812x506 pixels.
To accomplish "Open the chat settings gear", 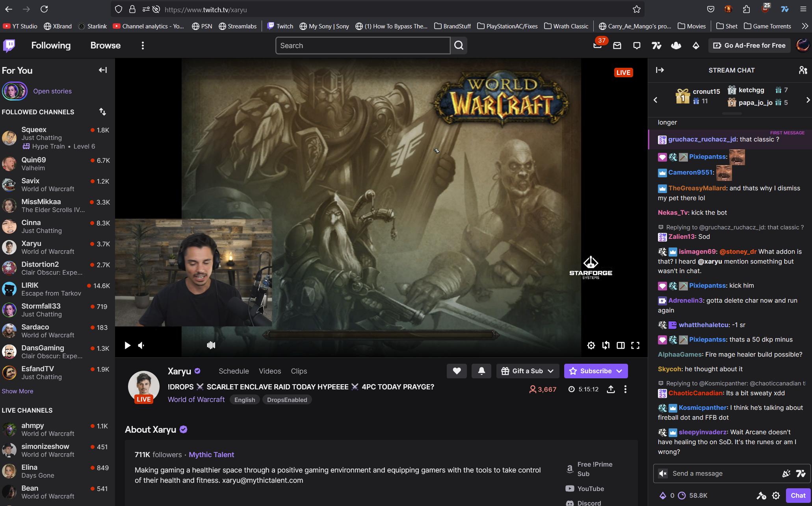I will 776,495.
